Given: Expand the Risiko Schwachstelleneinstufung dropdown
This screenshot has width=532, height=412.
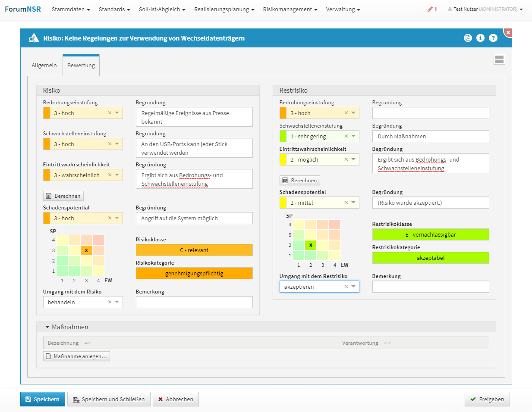Looking at the screenshot, I should point(117,144).
